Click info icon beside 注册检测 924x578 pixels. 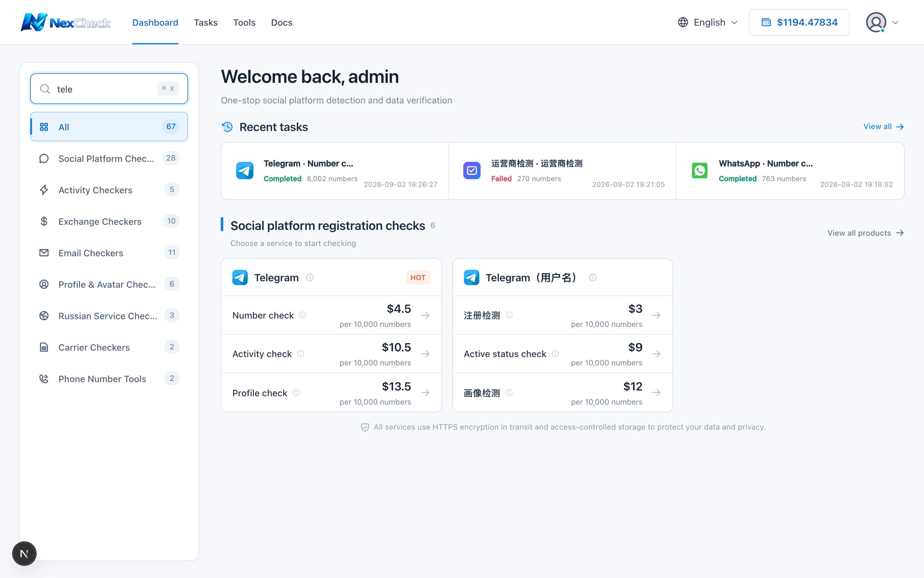tap(509, 315)
